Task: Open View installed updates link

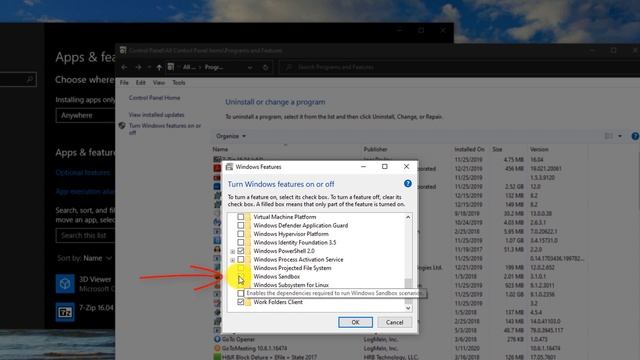Action: point(156,115)
